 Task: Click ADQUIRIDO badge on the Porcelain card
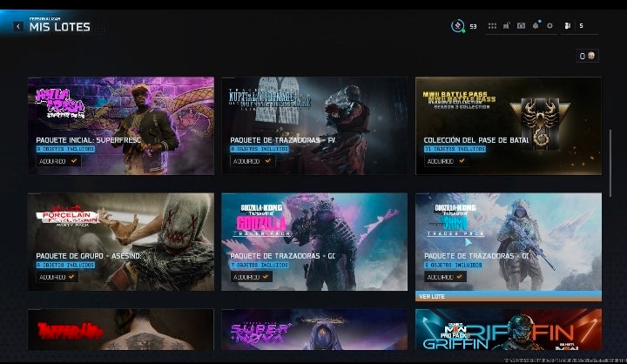point(57,277)
